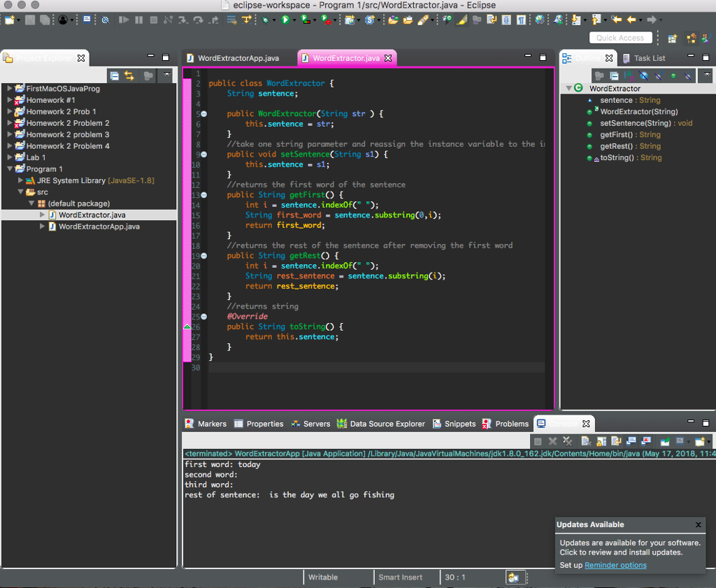Viewport: 716px width, 588px height.
Task: Open the Problems tab
Action: [x=511, y=424]
